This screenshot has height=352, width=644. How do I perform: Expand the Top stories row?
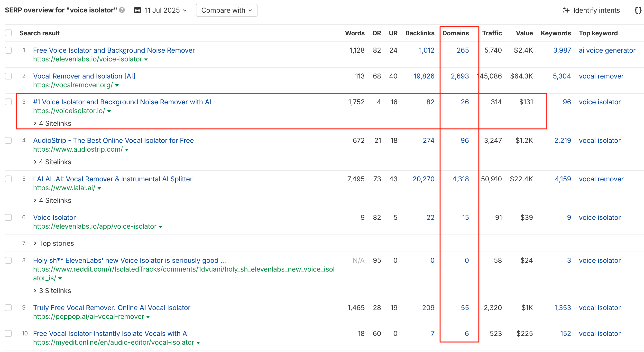pos(54,243)
